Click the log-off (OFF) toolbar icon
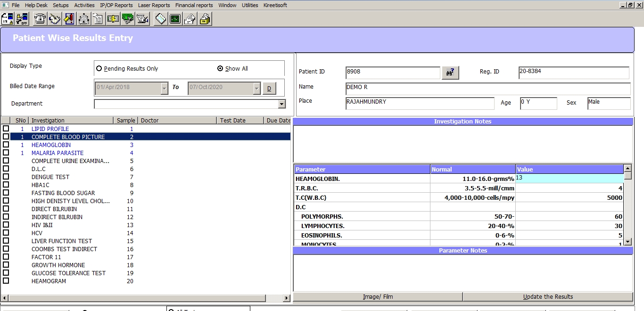Screen dimensions: 644x311 tap(22, 19)
